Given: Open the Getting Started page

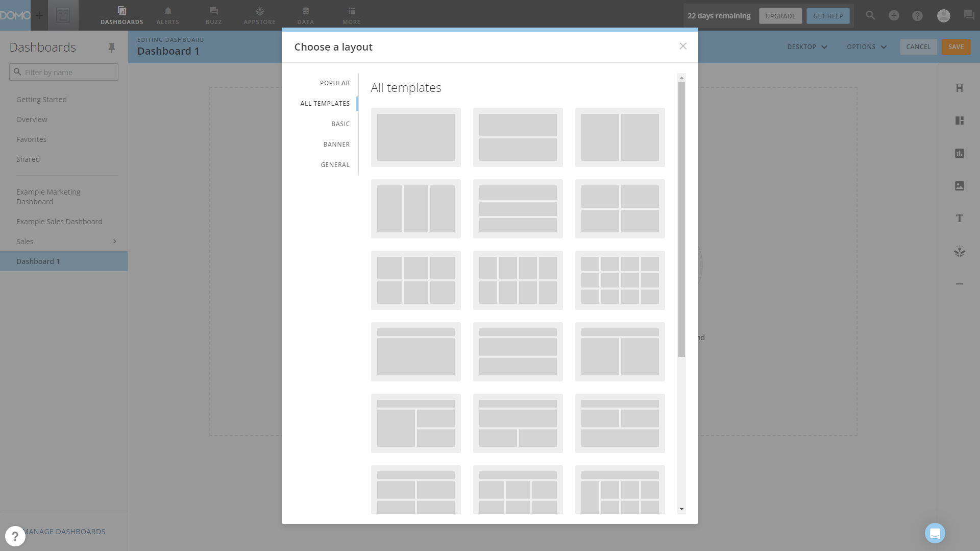Looking at the screenshot, I should pos(41,99).
